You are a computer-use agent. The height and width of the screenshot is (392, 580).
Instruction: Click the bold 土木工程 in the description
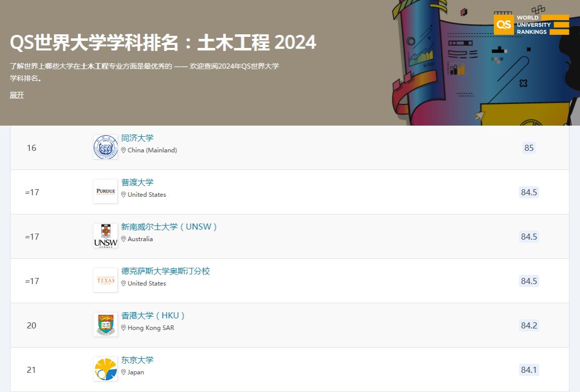coord(95,66)
